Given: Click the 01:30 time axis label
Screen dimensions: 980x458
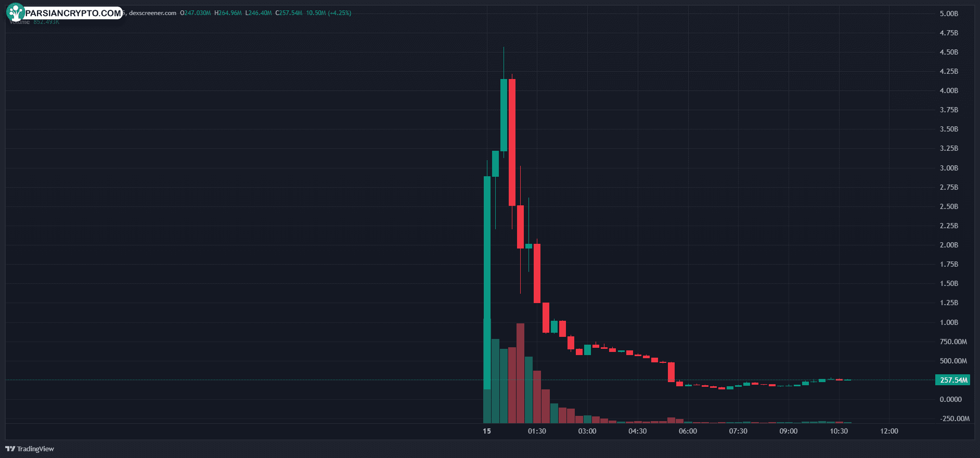Looking at the screenshot, I should [537, 431].
